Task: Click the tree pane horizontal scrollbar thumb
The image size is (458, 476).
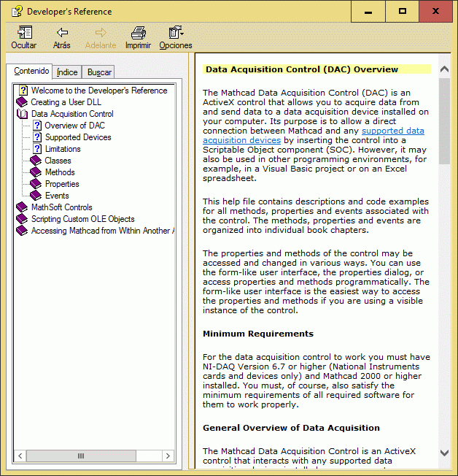Action: pos(81,456)
